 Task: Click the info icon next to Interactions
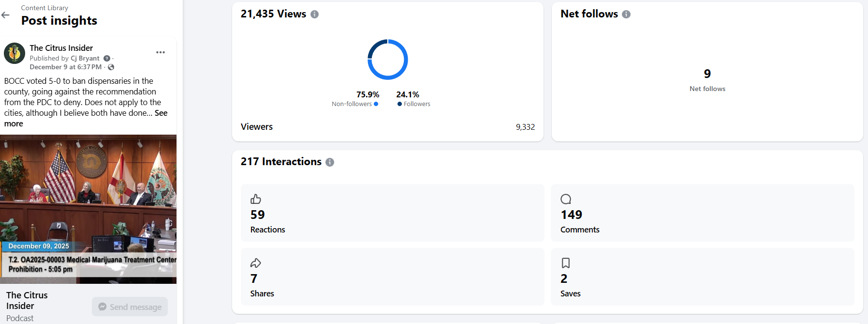(x=330, y=162)
